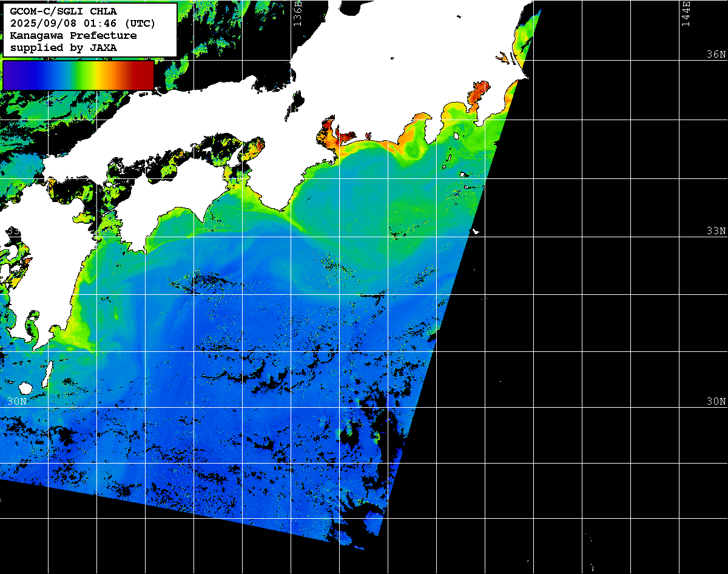Click the 36N latitude label
Viewport: 728px width, 574px height.
[x=716, y=54]
